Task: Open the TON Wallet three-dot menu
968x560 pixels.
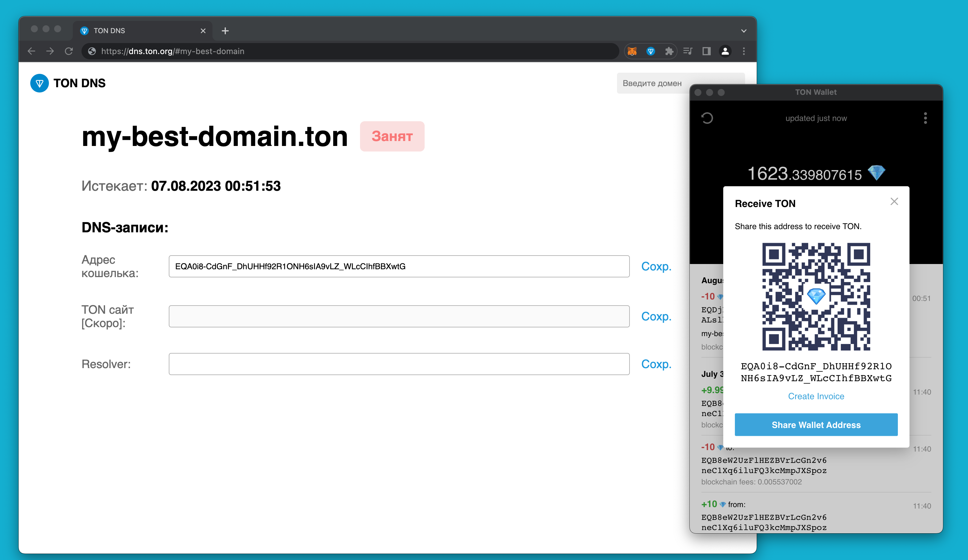Action: tap(925, 118)
